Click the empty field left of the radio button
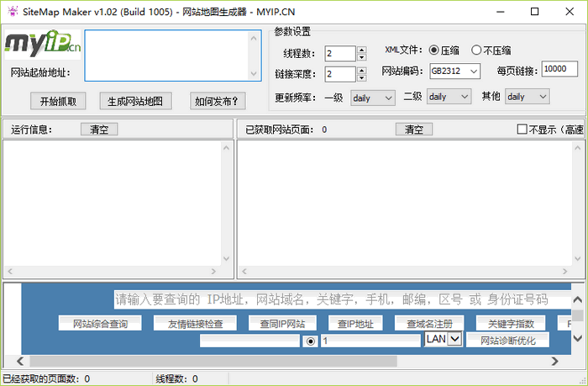 tap(249, 341)
